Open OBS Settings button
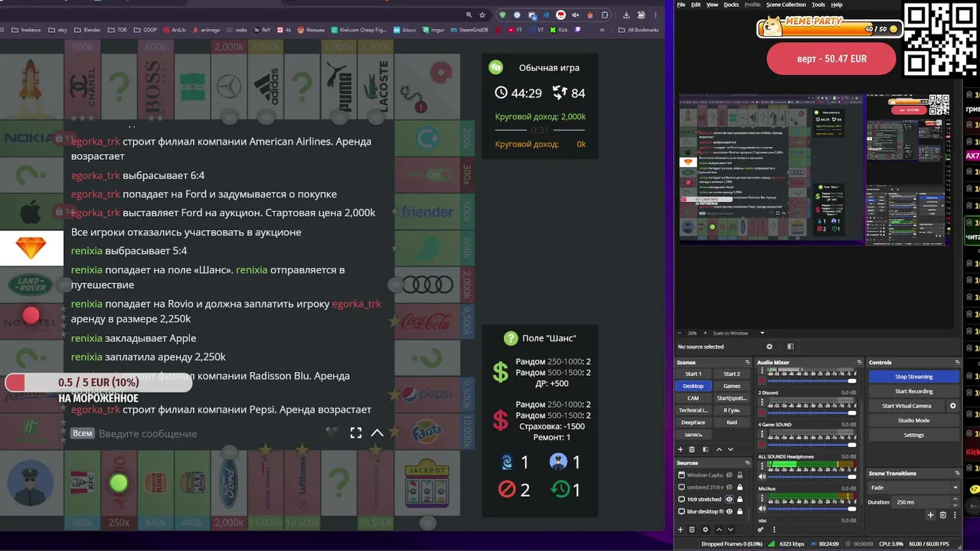Viewport: 980px width, 551px height. [914, 435]
